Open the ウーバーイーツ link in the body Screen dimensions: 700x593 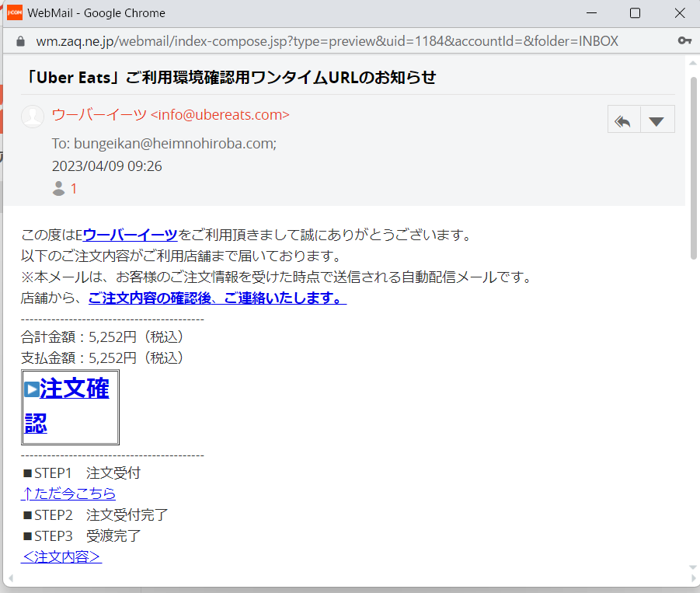point(130,235)
